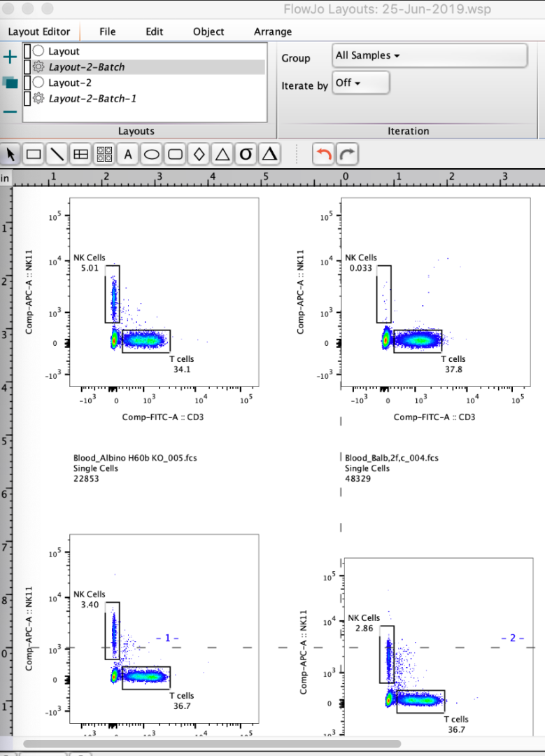Click T cells 37.8 gate label

(453, 364)
